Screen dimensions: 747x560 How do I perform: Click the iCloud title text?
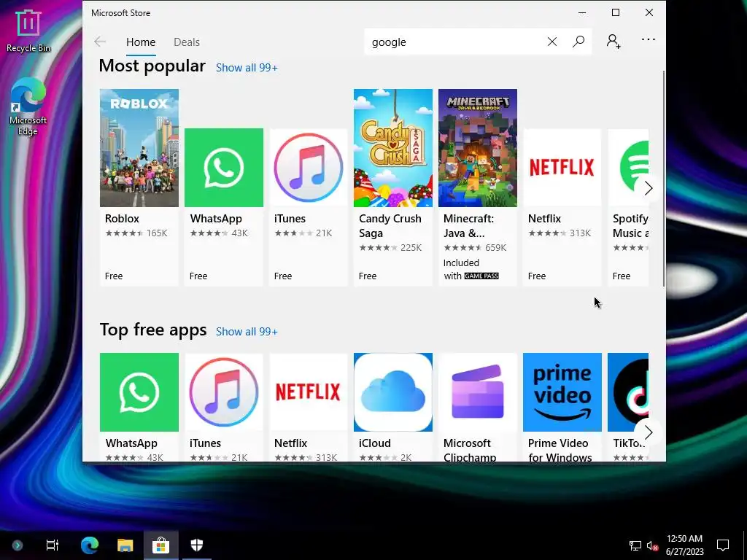pyautogui.click(x=375, y=443)
